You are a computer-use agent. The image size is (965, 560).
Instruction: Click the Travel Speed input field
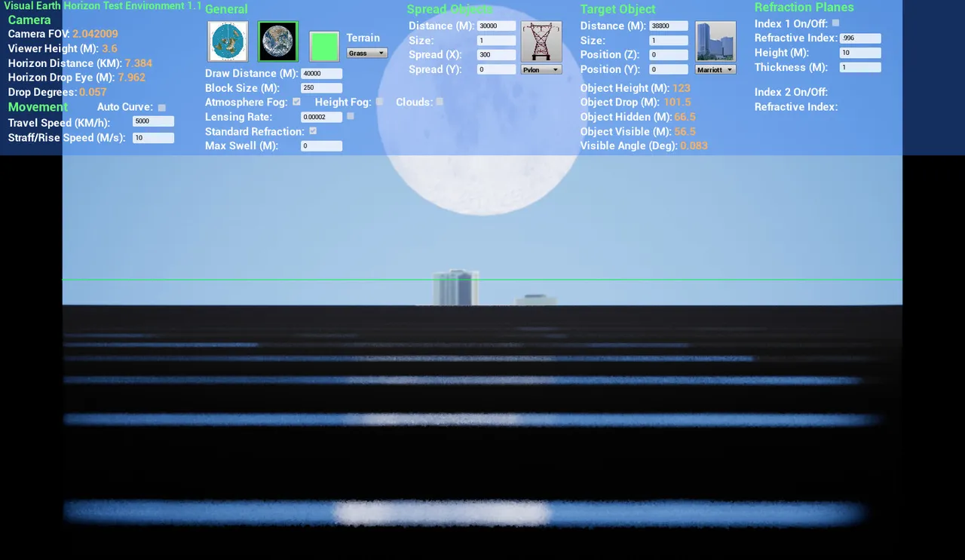(x=153, y=121)
